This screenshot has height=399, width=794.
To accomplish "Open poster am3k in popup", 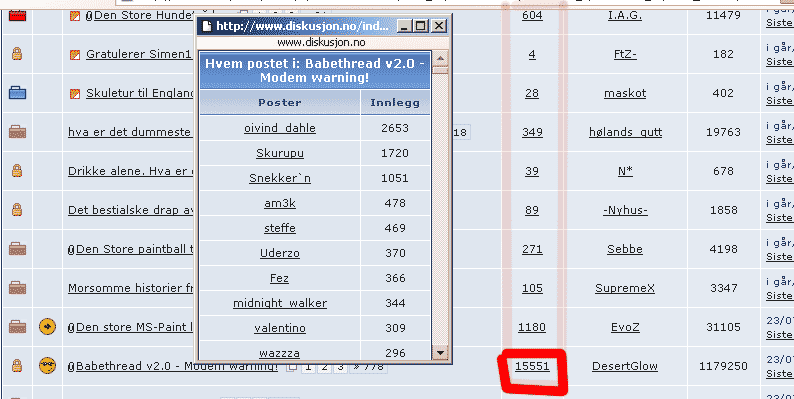I will pos(280,203).
